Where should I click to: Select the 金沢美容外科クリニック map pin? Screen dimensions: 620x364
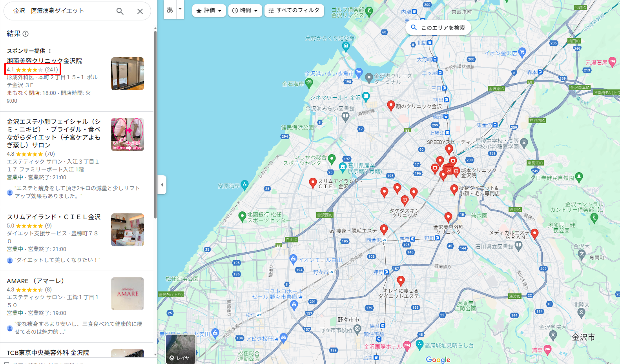pos(448,217)
